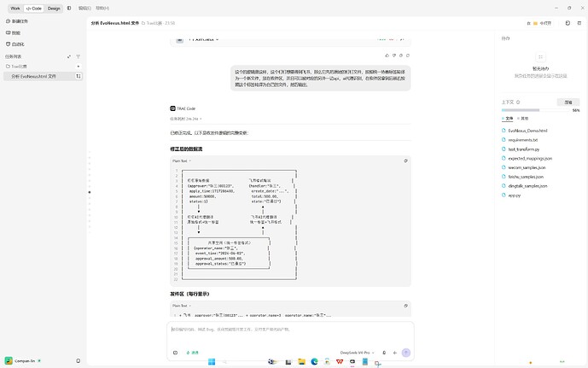
Task: Create a new task from the sidebar
Action: point(17,21)
